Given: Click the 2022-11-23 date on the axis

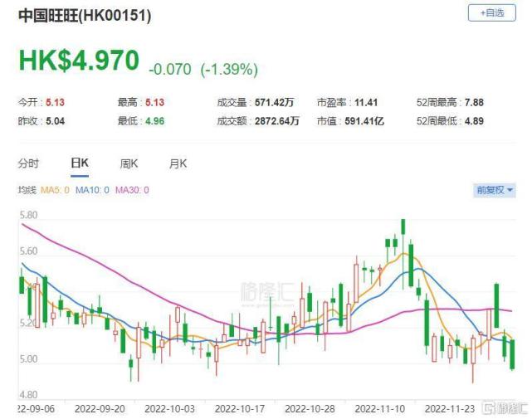Looking at the screenshot, I should click(x=450, y=409).
